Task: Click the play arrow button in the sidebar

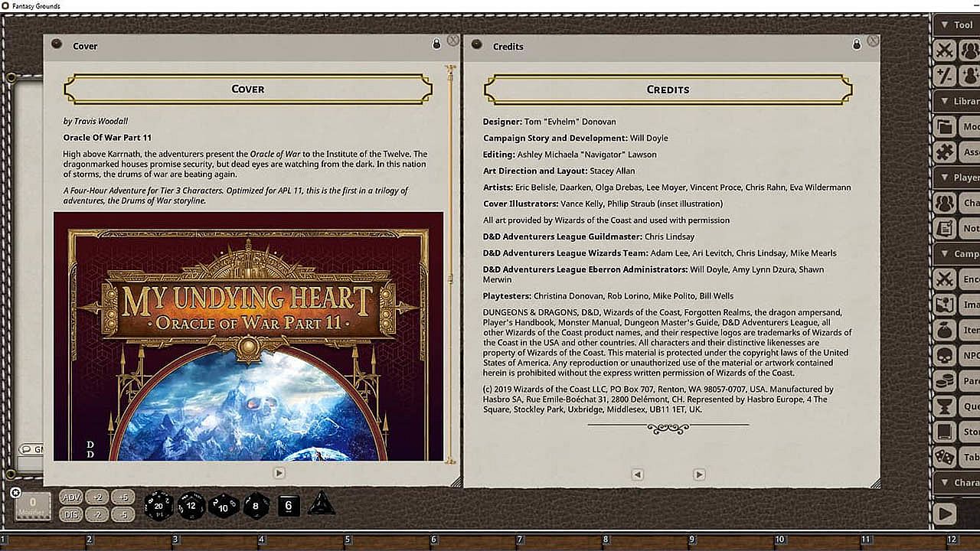Action: 946,514
